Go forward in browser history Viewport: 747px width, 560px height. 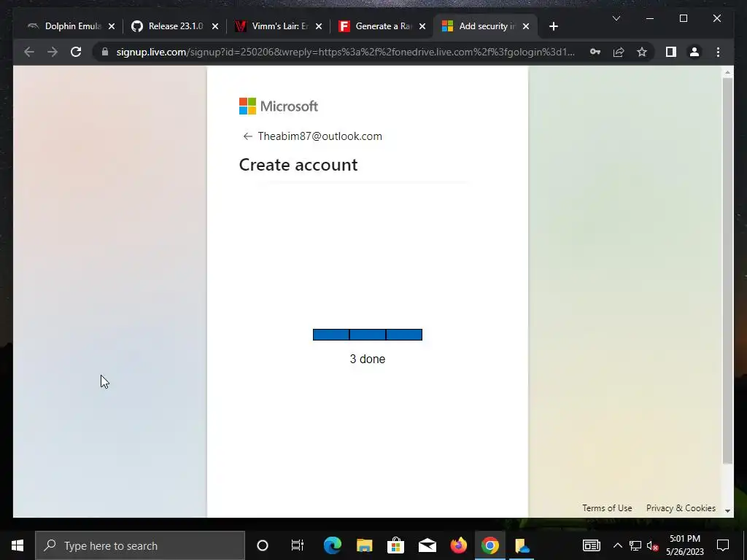tap(53, 52)
